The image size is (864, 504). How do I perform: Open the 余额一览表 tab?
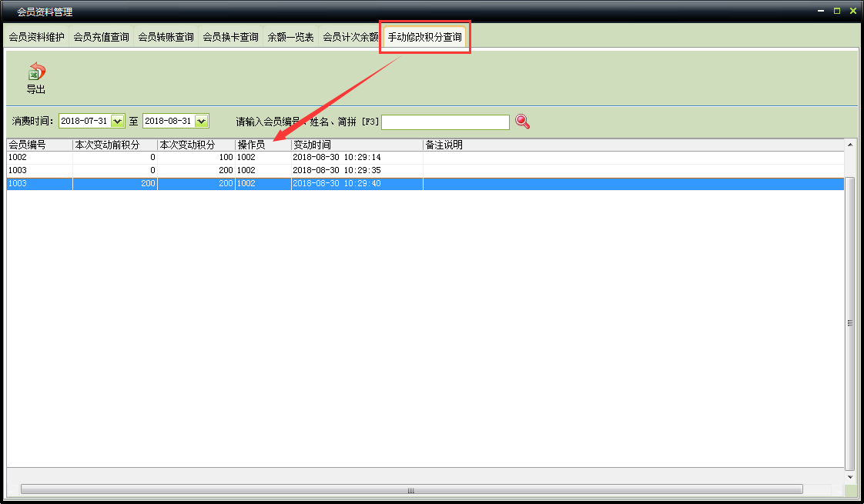click(x=290, y=37)
